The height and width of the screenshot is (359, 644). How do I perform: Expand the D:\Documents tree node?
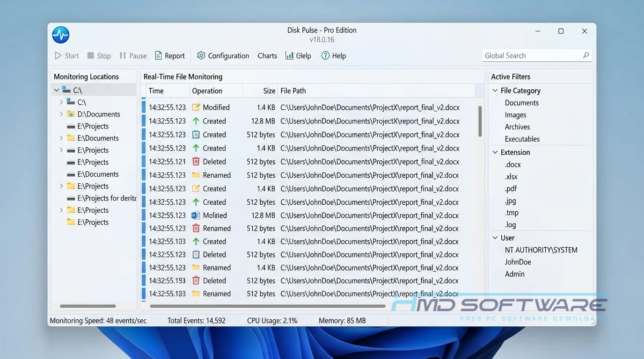click(61, 114)
